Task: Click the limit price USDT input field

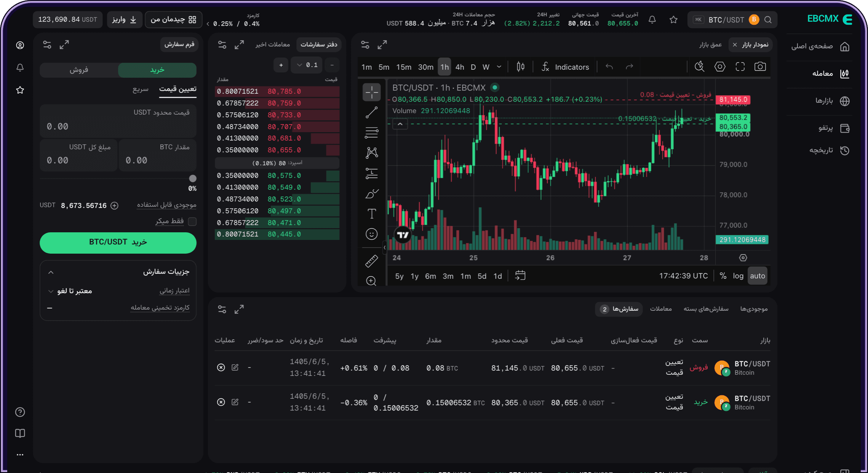Action: click(x=118, y=120)
